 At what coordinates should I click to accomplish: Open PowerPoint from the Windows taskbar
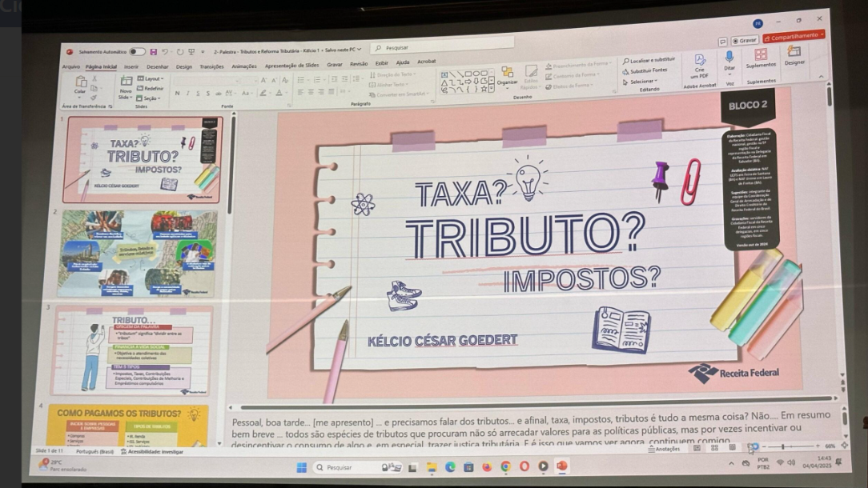pyautogui.click(x=562, y=466)
